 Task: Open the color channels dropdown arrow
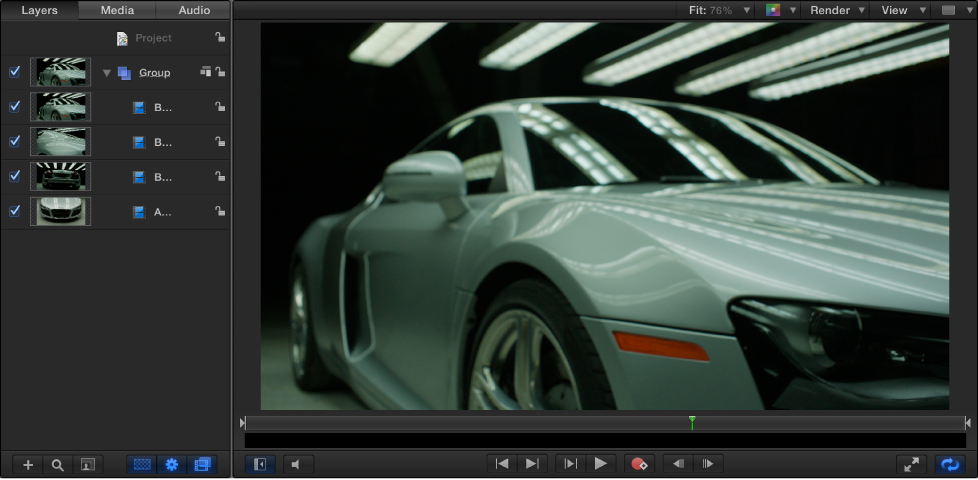[x=793, y=10]
